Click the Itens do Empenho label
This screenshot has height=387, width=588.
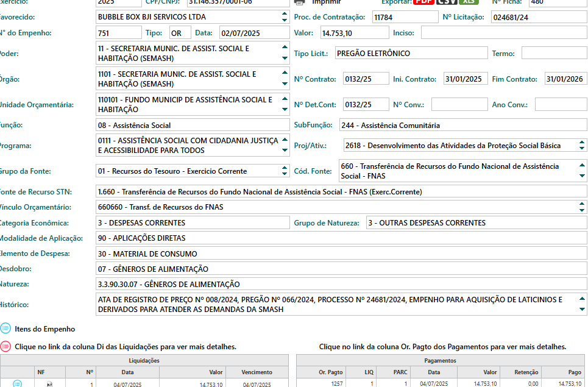point(45,328)
